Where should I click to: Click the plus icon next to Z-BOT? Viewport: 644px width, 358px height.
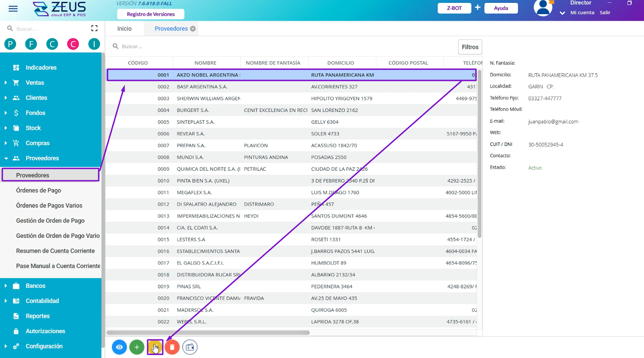477,7
